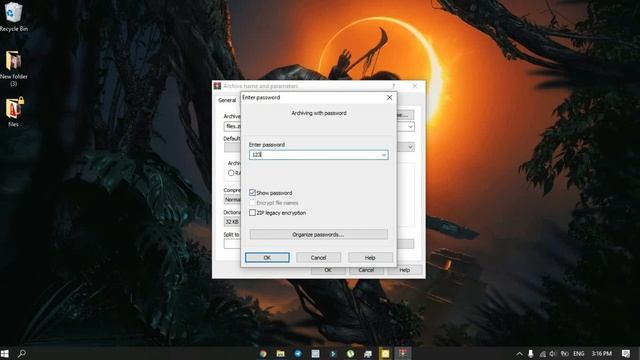This screenshot has width=640, height=360.
Task: Select the locked files archive desktop icon
Action: 14,112
